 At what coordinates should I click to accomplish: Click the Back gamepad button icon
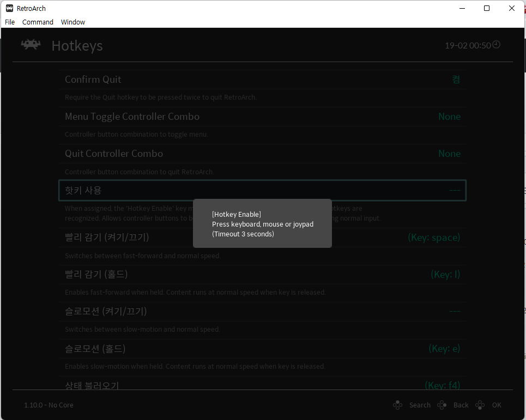(442, 405)
